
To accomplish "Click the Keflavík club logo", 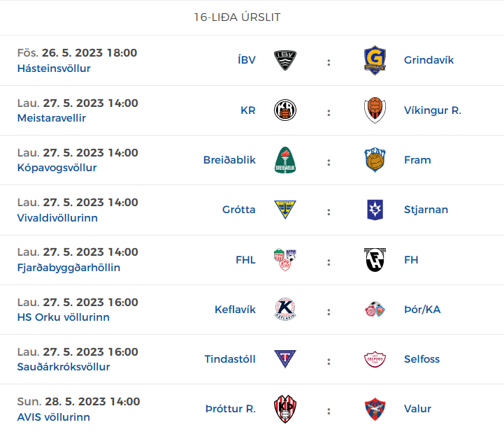I will click(285, 310).
